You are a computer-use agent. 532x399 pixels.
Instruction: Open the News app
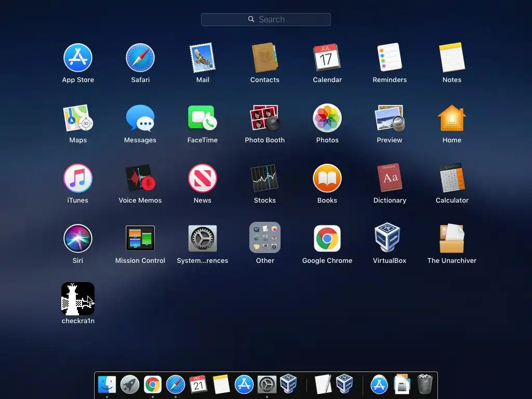click(x=203, y=178)
